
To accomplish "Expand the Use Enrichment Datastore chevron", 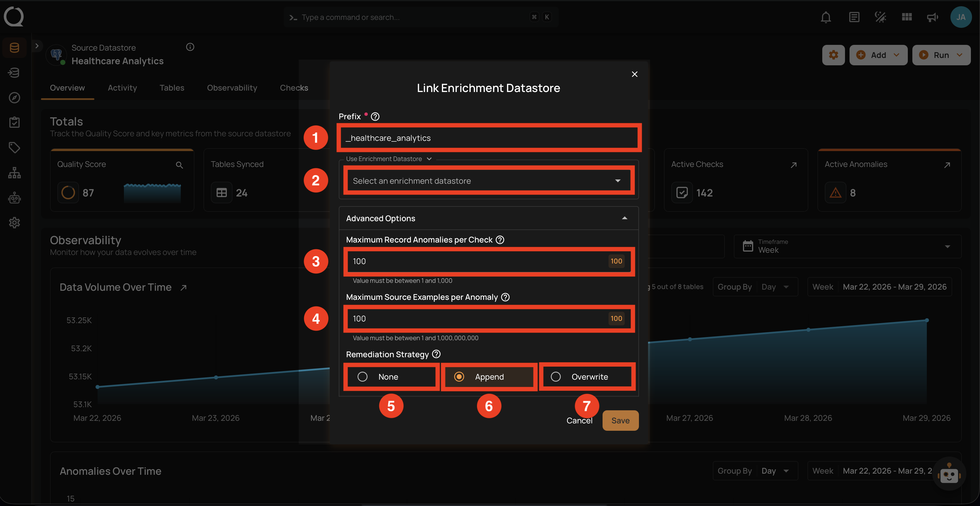I will click(429, 159).
